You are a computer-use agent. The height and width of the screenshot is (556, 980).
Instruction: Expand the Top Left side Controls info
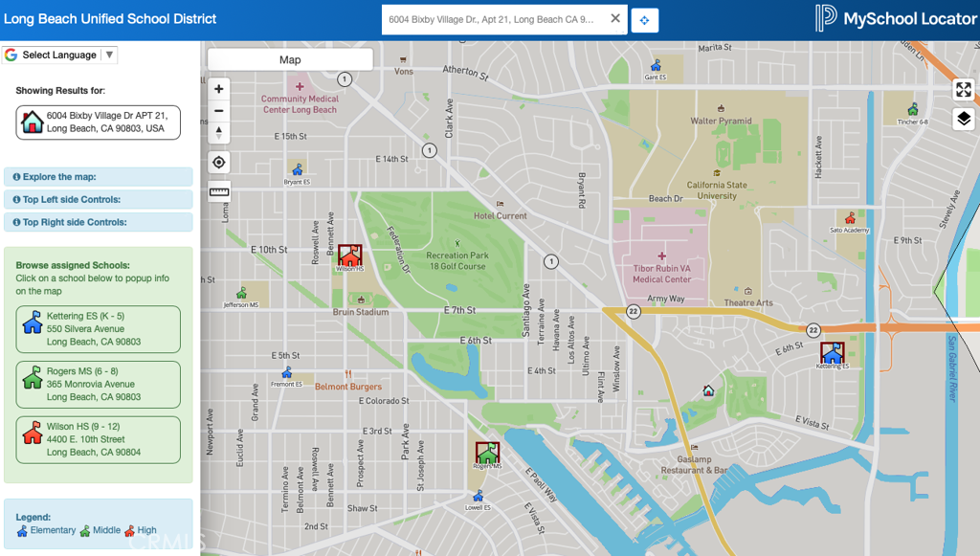click(x=98, y=198)
